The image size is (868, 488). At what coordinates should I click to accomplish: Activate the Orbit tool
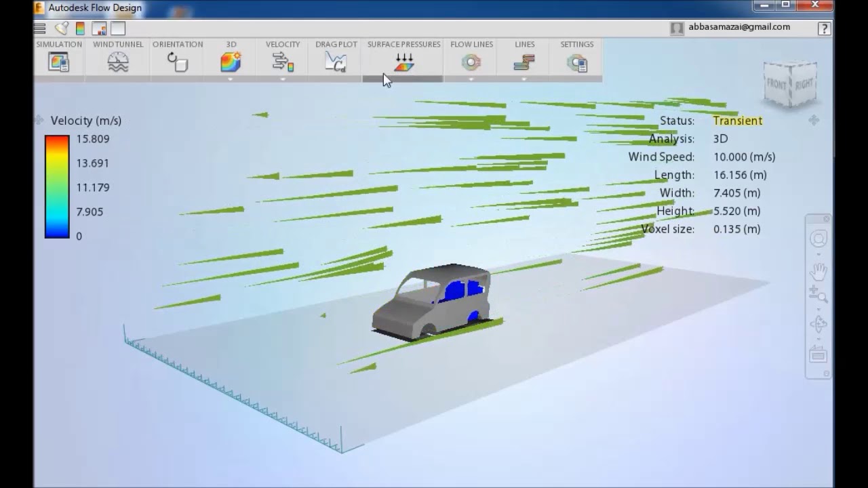(x=818, y=324)
